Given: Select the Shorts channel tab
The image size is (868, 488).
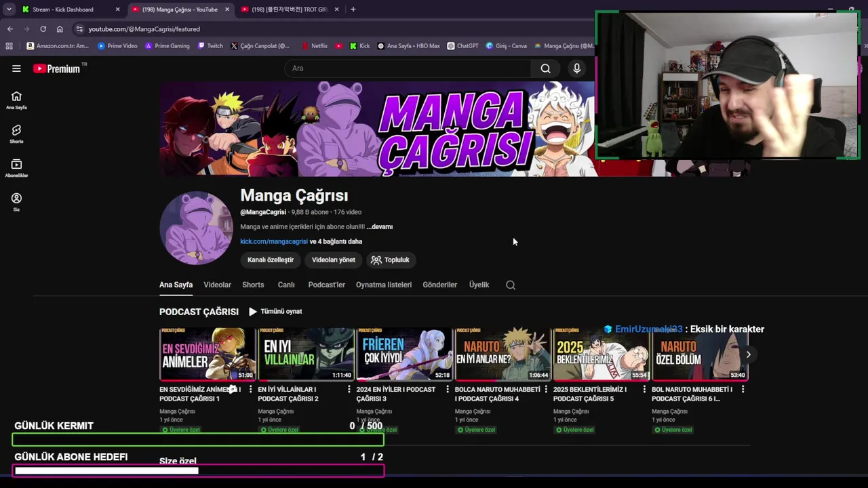Looking at the screenshot, I should coord(253,285).
